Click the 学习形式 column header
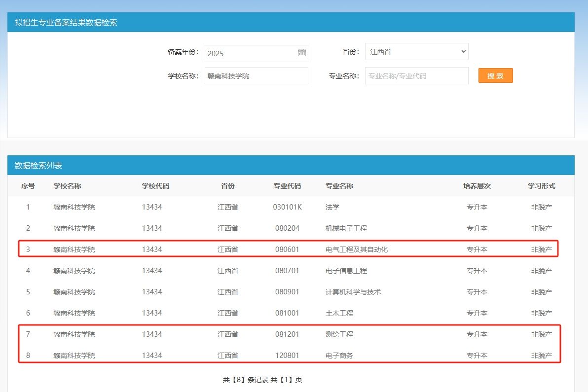Image resolution: width=588 pixels, height=392 pixels. pos(541,186)
